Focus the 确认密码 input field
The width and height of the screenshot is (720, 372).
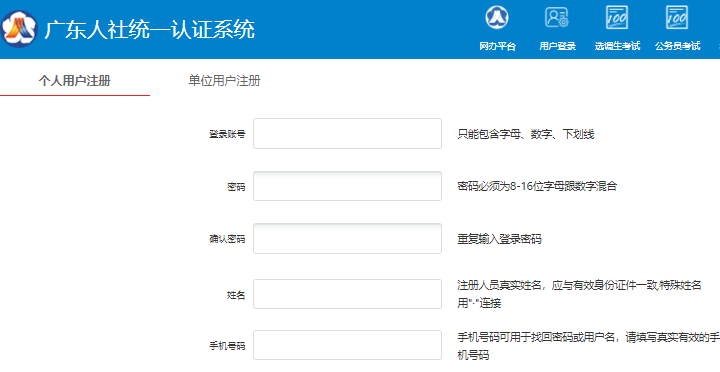tap(347, 239)
